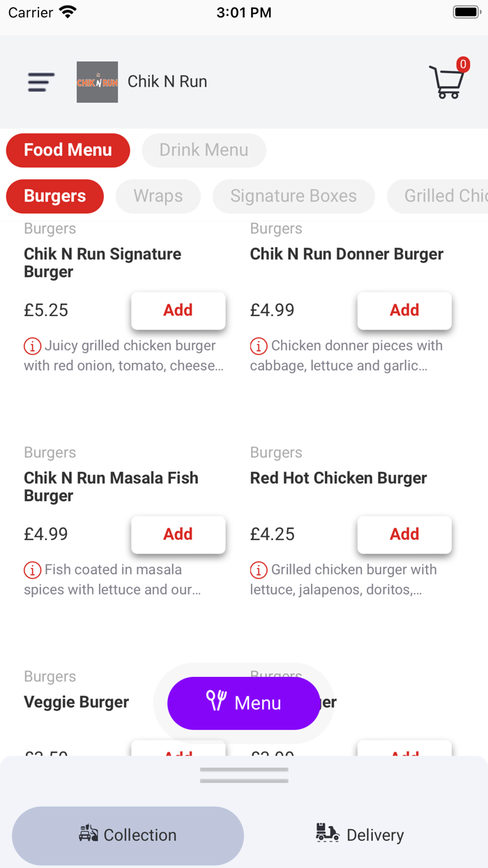Open the purple Menu fork button
This screenshot has height=868, width=488.
tap(243, 703)
